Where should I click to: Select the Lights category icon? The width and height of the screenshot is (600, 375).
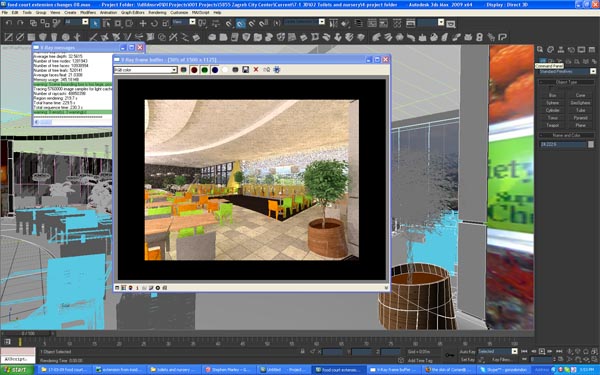[x=560, y=61]
